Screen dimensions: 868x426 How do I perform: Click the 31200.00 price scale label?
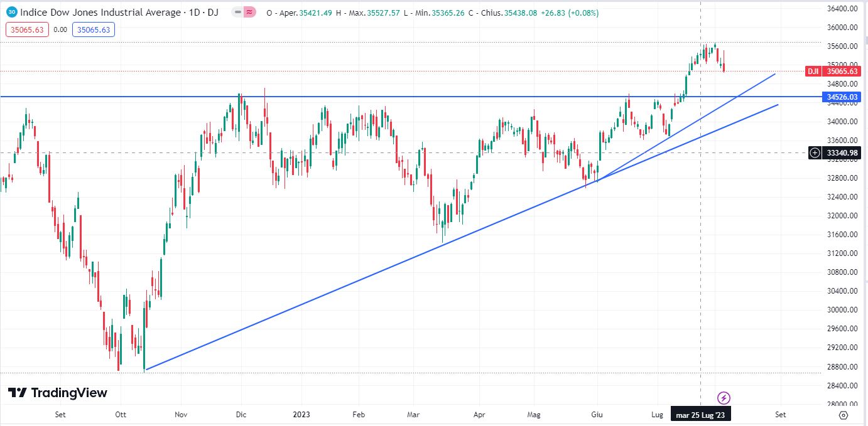[844, 253]
